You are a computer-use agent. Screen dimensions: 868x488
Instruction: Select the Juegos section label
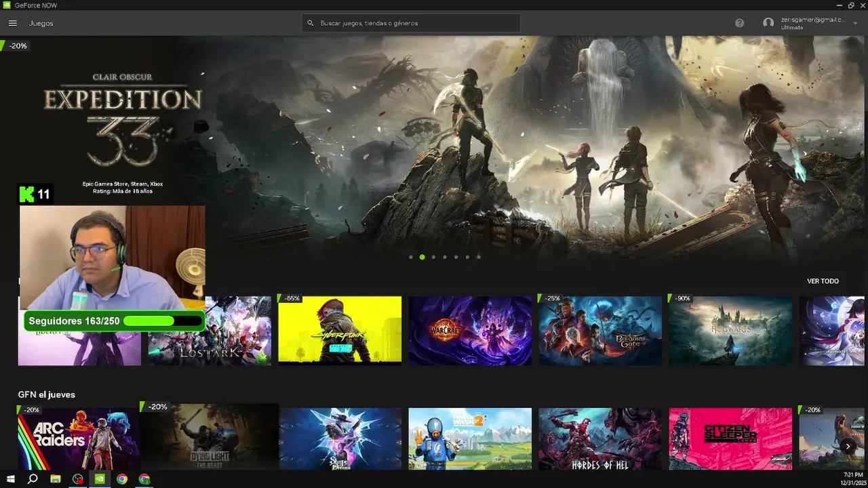point(41,23)
